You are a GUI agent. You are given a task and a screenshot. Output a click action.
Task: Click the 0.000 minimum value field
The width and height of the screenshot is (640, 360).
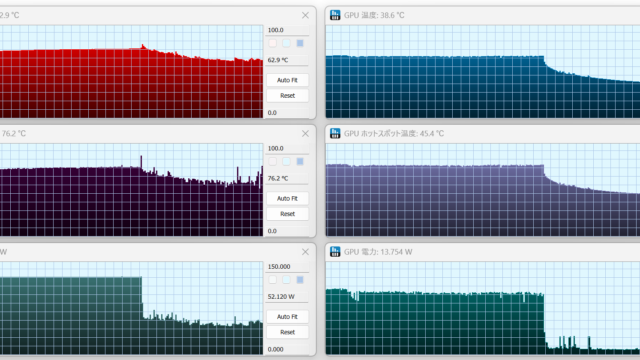point(287,349)
